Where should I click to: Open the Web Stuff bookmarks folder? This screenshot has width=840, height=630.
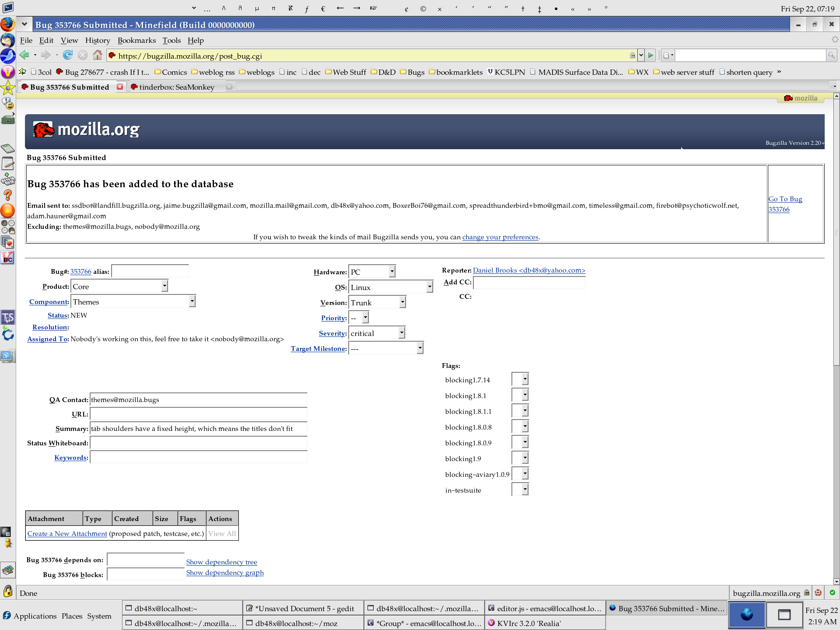pos(346,72)
